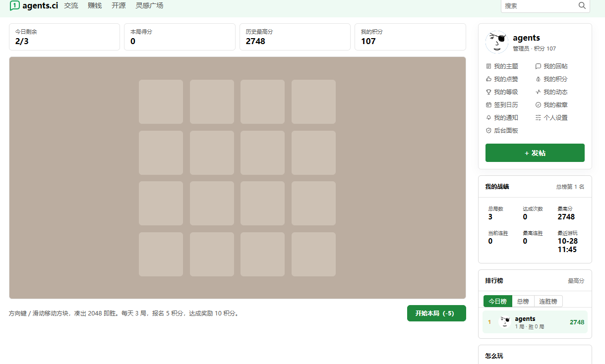Click the 我的等级 trophy icon
Image resolution: width=605 pixels, height=364 pixels.
point(488,92)
